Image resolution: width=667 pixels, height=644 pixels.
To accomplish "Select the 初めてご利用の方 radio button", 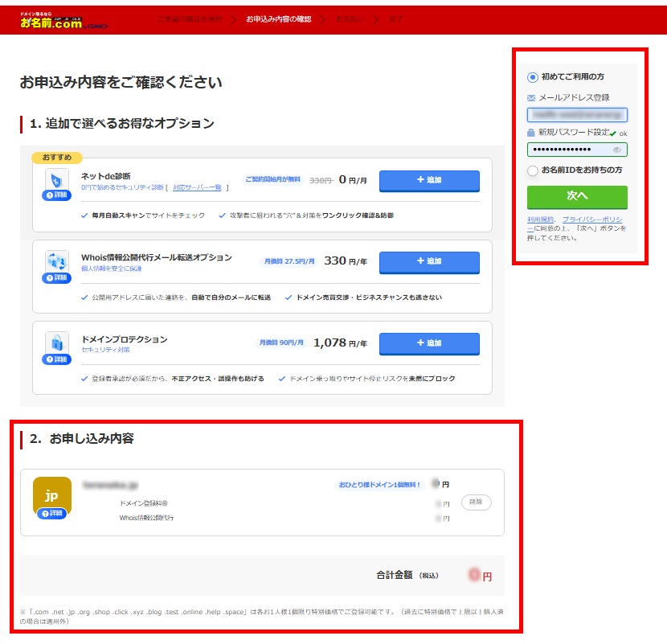I will (532, 77).
